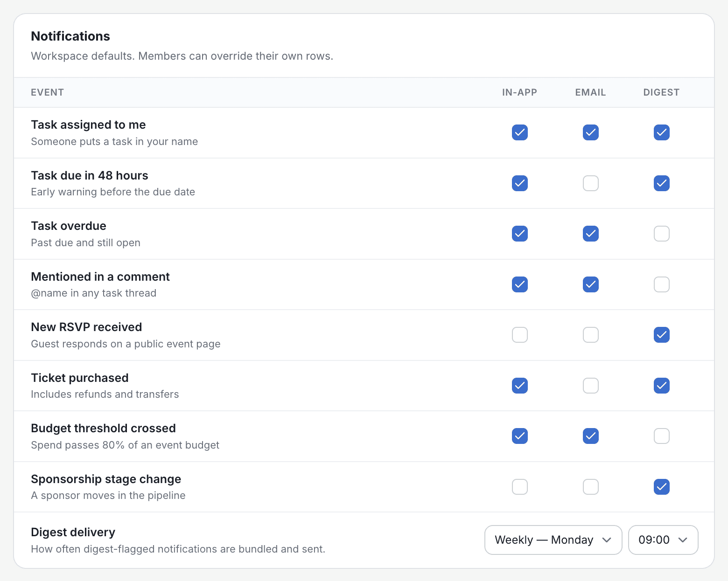Disable Digest for Task due in 48 hours
Screen dimensions: 728x581
[x=662, y=183]
